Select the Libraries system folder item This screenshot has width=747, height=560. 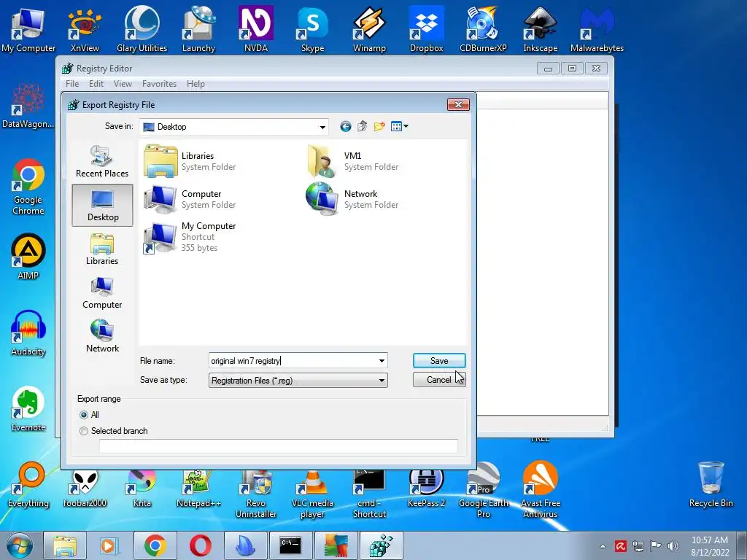coord(190,161)
